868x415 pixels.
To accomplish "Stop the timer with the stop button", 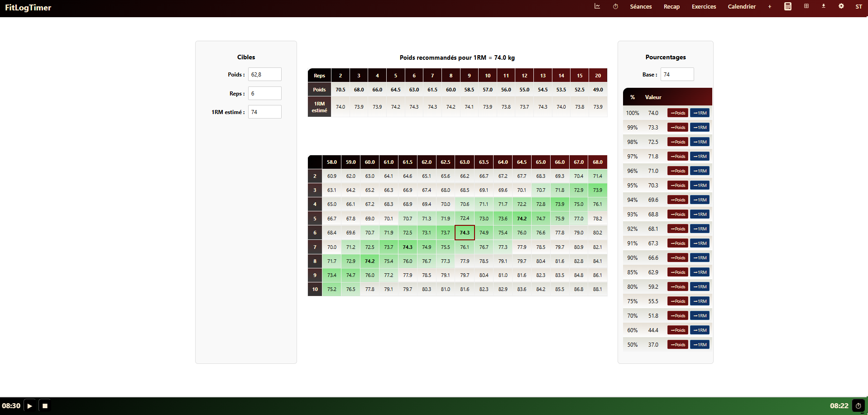I will (x=45, y=406).
